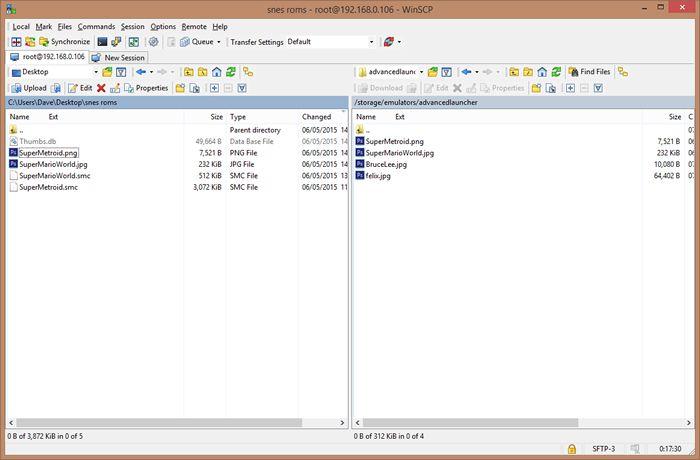700x460 pixels.
Task: Click the Find Files button
Action: 589,72
